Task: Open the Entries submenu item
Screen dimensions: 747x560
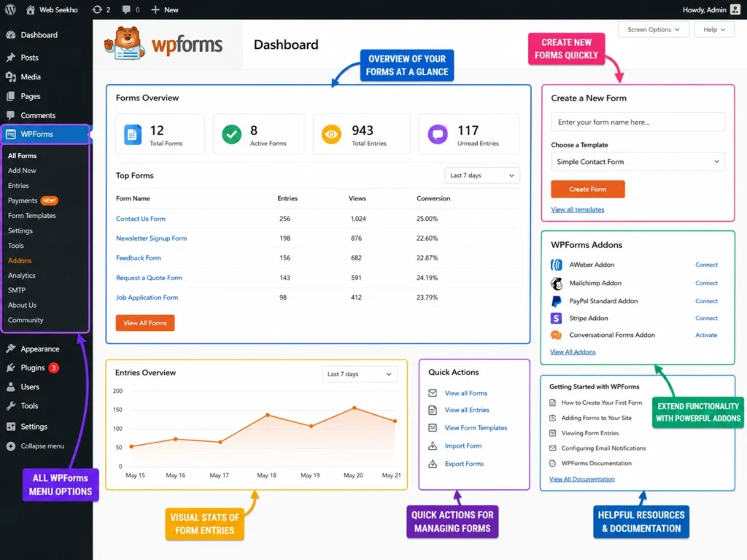Action: [x=18, y=186]
